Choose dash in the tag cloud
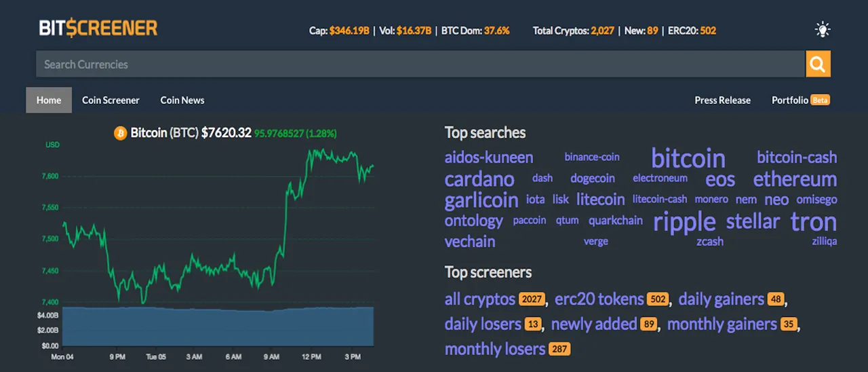Image resolution: width=868 pixels, height=372 pixels. (542, 178)
